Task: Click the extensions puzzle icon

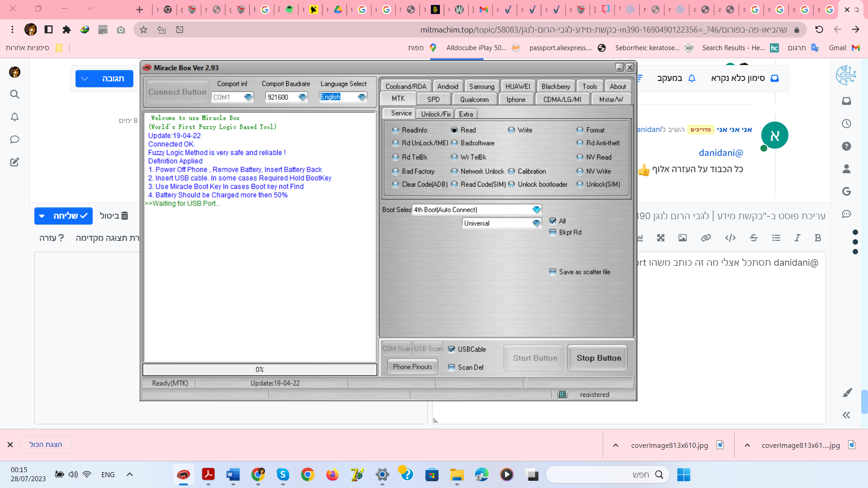Action: [x=66, y=30]
